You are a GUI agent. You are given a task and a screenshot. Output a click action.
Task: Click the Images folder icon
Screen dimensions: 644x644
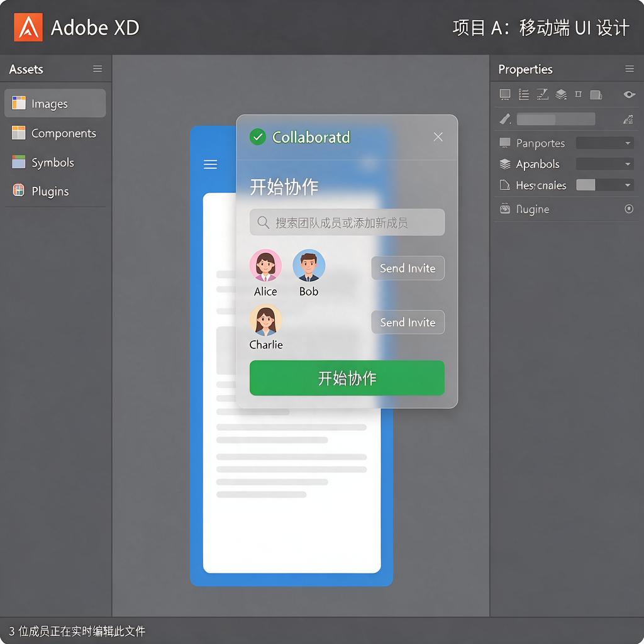tap(18, 103)
